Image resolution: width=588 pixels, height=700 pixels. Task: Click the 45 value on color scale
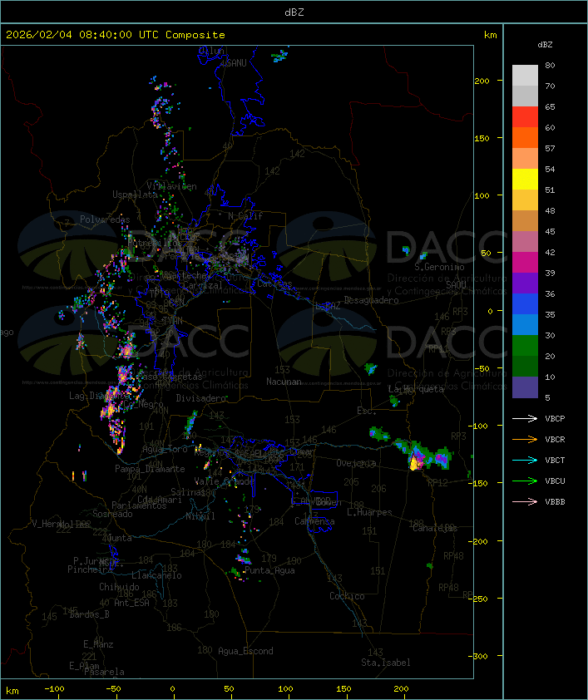coord(550,232)
